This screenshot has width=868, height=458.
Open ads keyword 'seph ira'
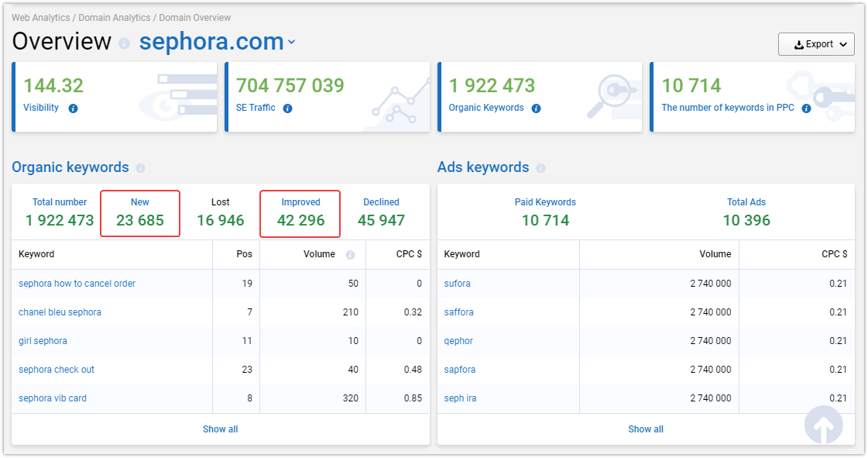pyautogui.click(x=460, y=398)
